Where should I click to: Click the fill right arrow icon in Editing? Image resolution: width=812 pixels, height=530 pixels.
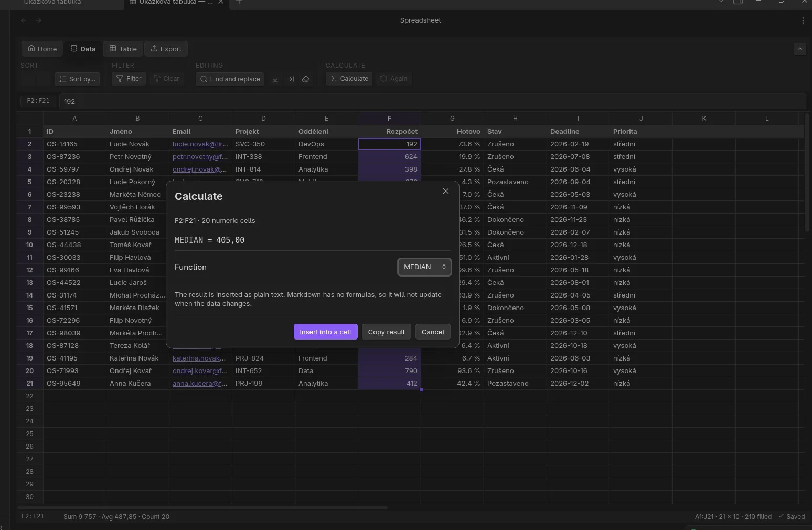290,79
